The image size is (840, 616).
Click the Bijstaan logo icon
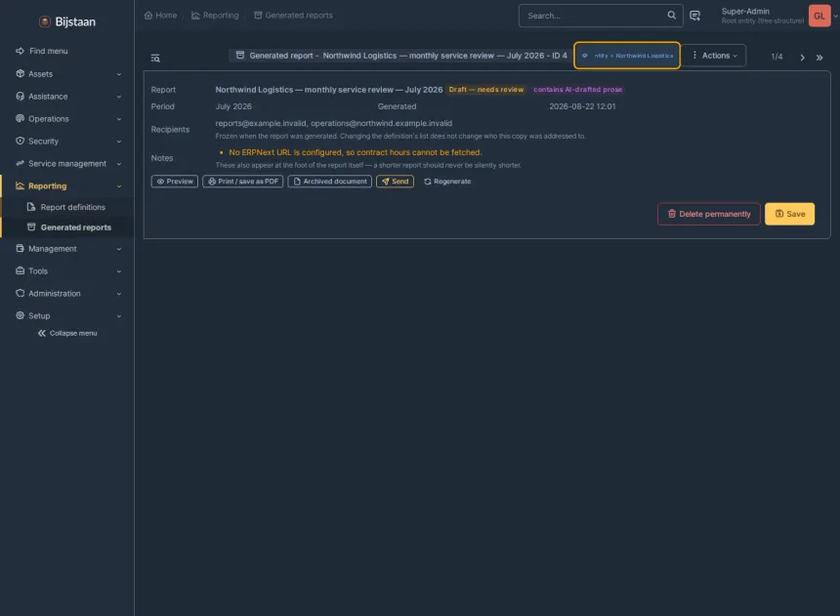pyautogui.click(x=45, y=21)
